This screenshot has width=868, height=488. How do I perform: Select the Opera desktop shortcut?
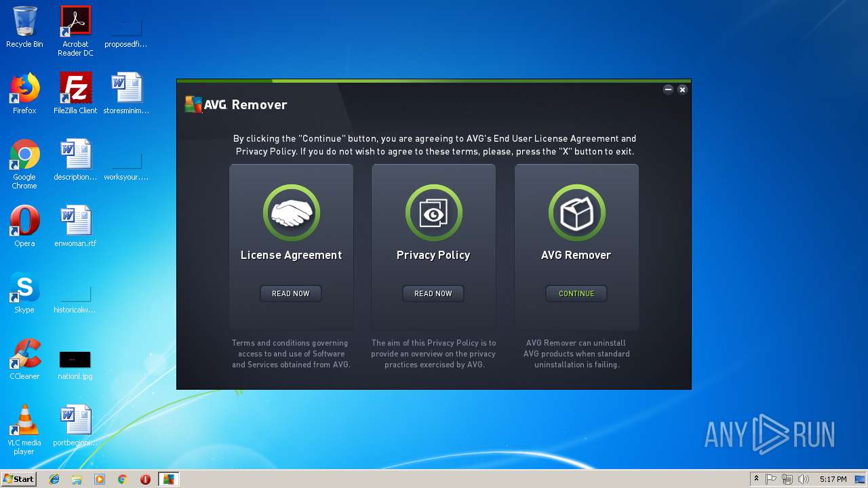point(24,226)
